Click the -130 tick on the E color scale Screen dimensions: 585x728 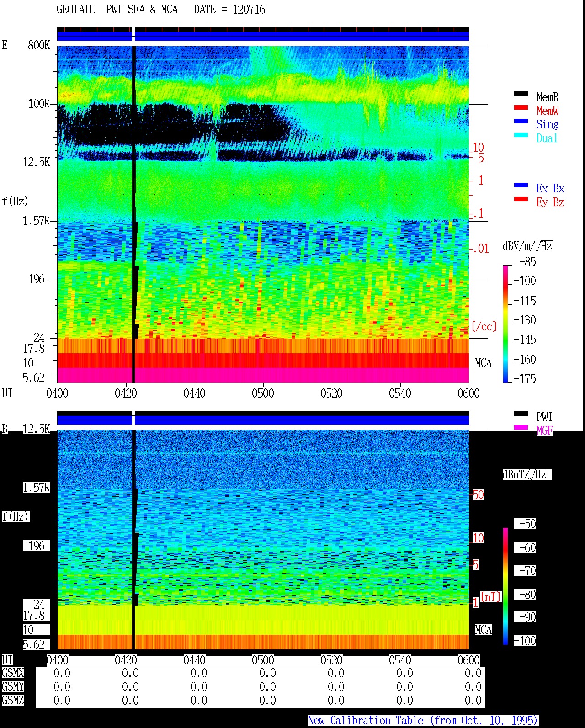pos(525,320)
